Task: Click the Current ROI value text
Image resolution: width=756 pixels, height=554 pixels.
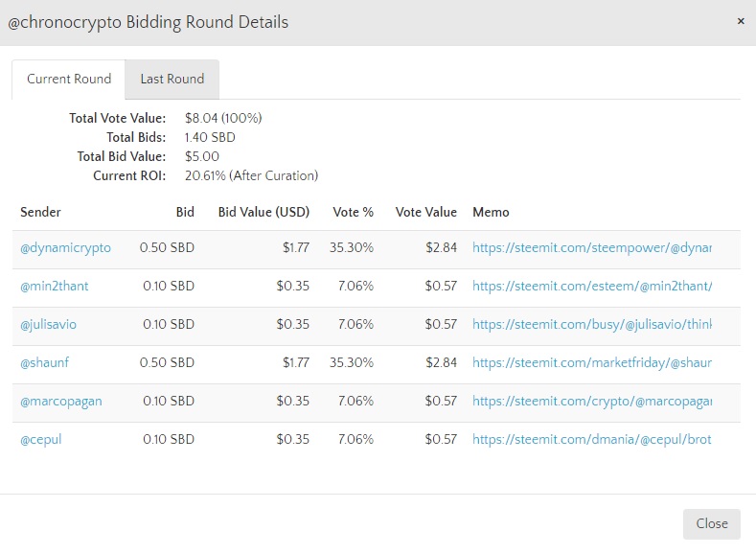Action: pos(251,175)
